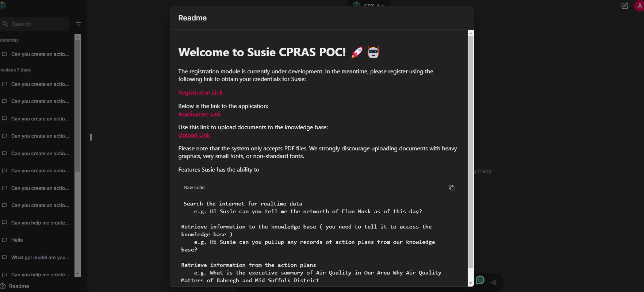Open the Application Link
The image size is (644, 292).
click(x=200, y=114)
